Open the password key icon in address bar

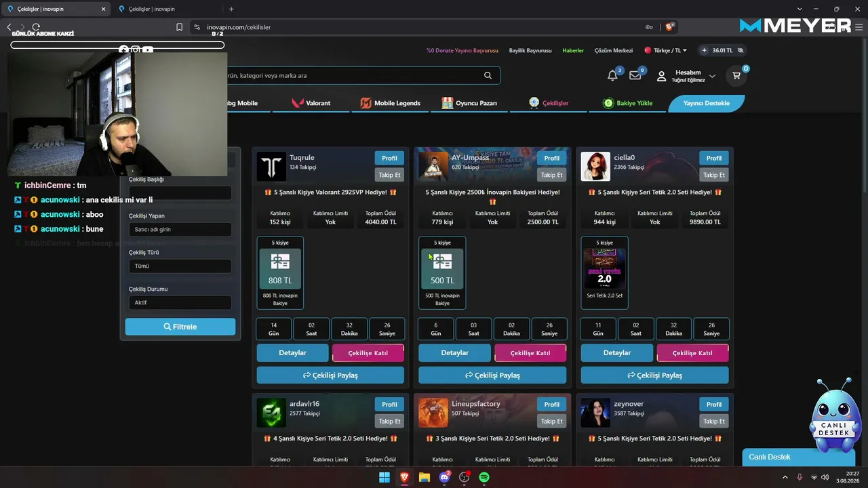click(649, 27)
